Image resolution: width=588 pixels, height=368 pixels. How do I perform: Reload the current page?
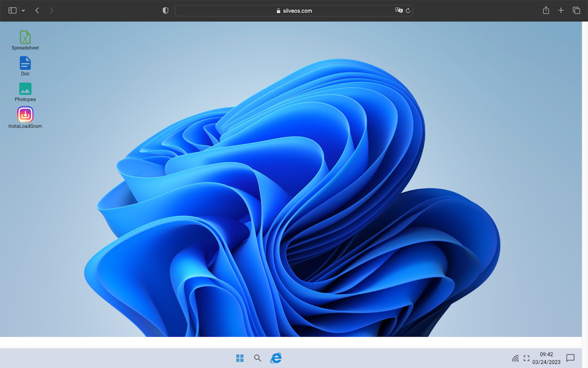408,10
